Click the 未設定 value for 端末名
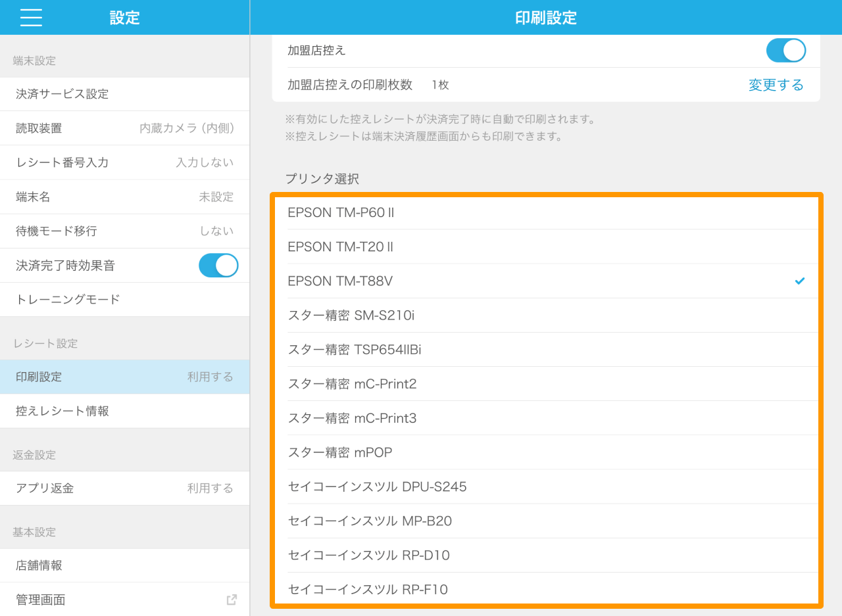Viewport: 842px width, 616px height. pyautogui.click(x=216, y=197)
